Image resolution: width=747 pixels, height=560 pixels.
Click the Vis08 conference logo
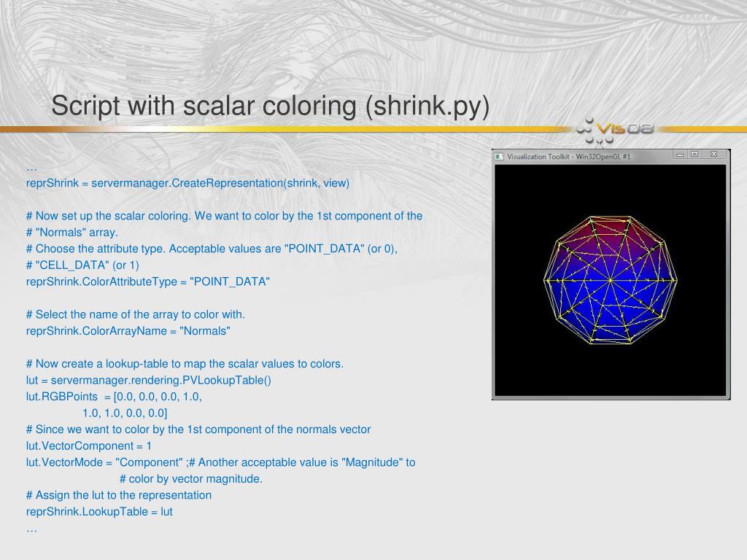coord(614,130)
